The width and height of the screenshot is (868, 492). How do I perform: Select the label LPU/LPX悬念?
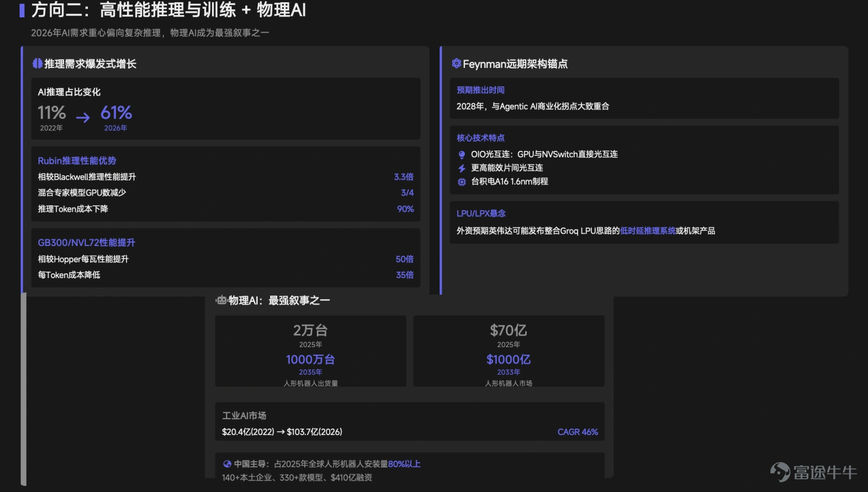point(481,213)
